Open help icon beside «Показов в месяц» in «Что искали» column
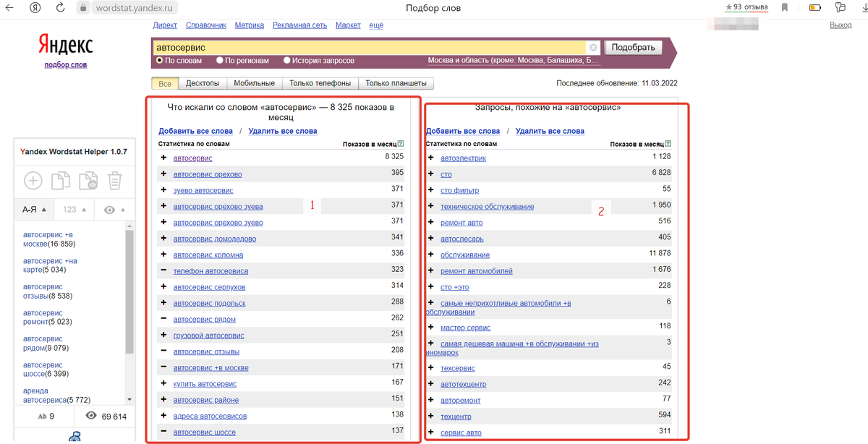Image resolution: width=868 pixels, height=444 pixels. 401,144
